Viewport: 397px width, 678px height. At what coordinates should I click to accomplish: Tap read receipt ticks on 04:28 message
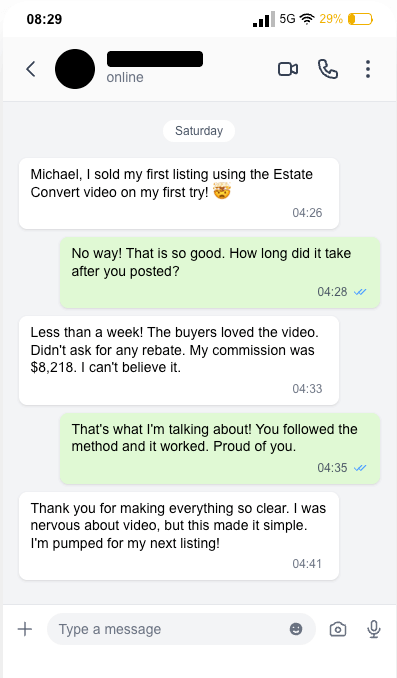click(360, 292)
